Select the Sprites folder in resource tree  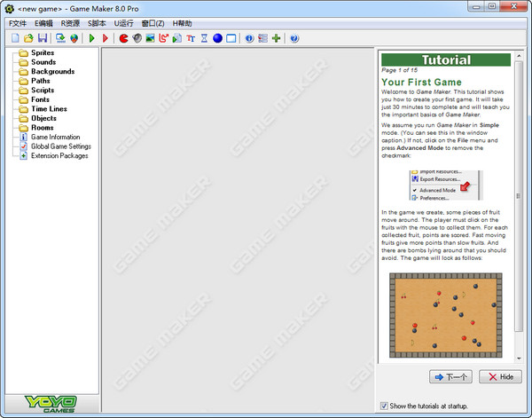point(43,53)
